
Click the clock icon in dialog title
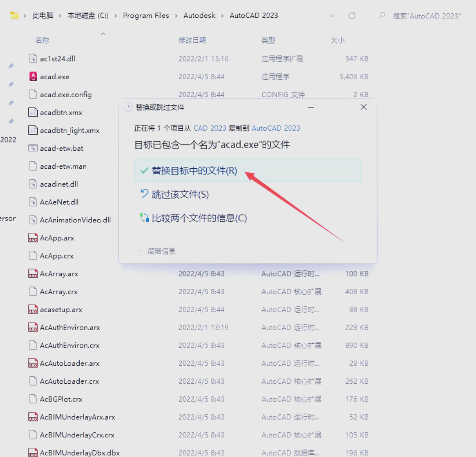[x=128, y=107]
